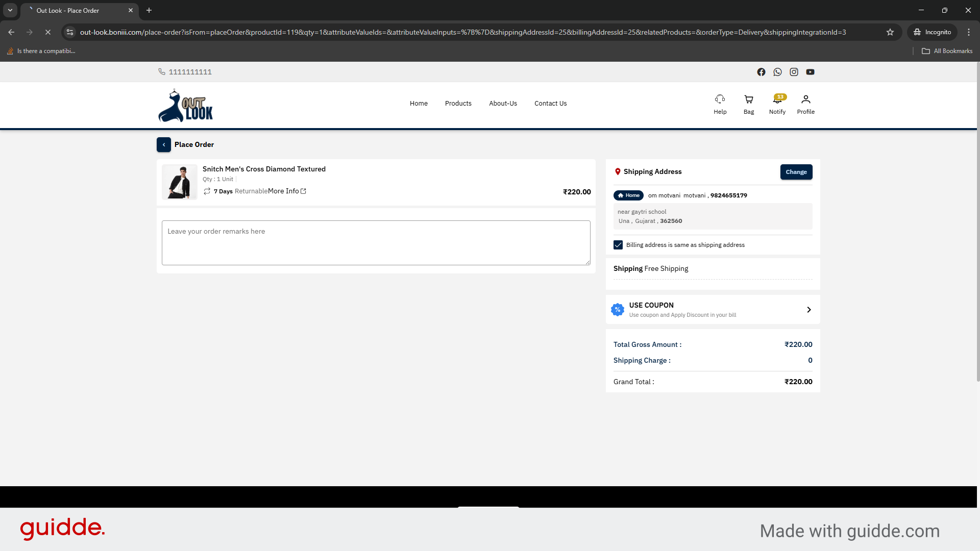Open the Help icon
This screenshot has height=551, width=980.
720,104
